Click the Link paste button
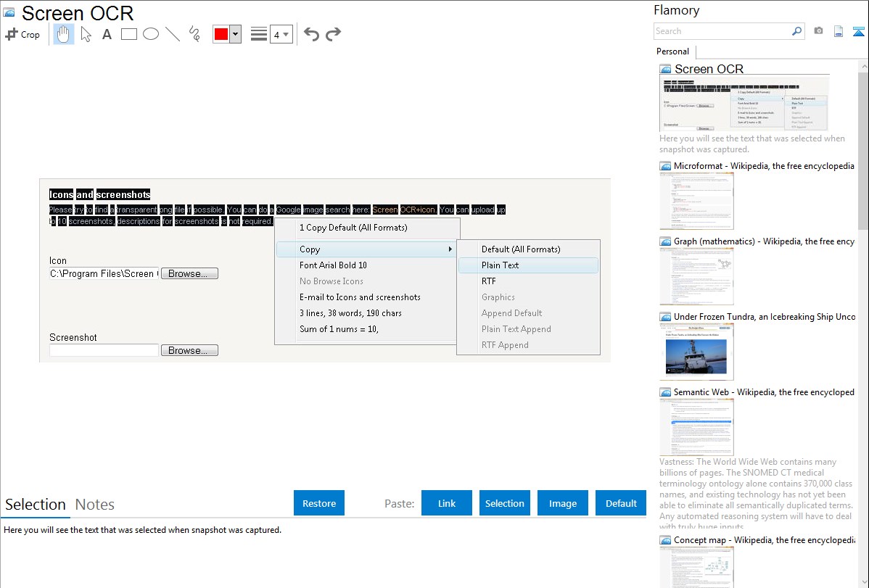The image size is (869, 588). pyautogui.click(x=447, y=503)
